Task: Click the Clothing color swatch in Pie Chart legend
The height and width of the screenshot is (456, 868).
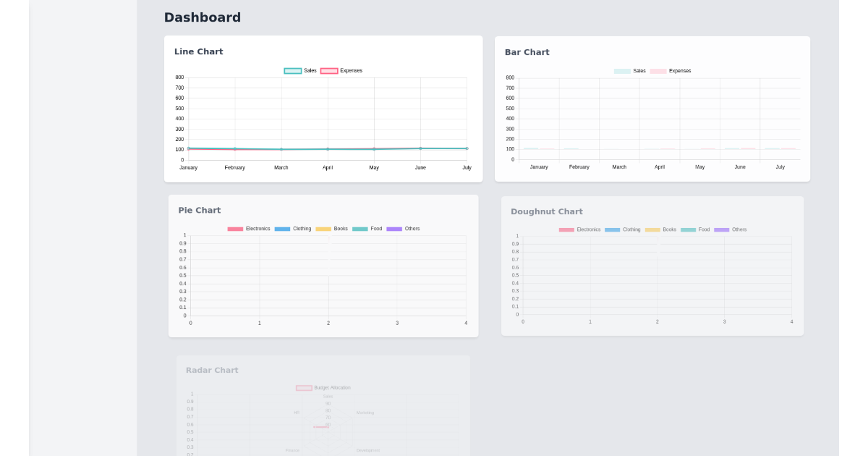Action: [x=281, y=228]
